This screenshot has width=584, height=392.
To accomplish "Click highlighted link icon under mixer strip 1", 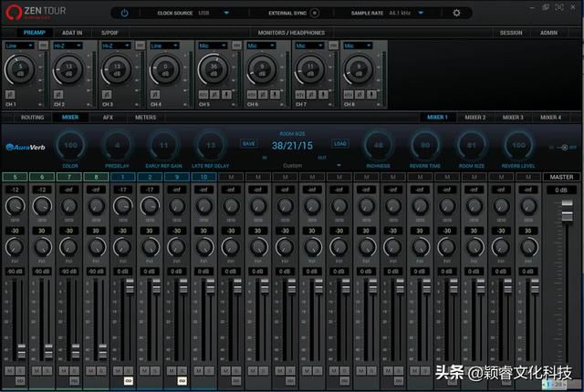I will pyautogui.click(x=128, y=381).
